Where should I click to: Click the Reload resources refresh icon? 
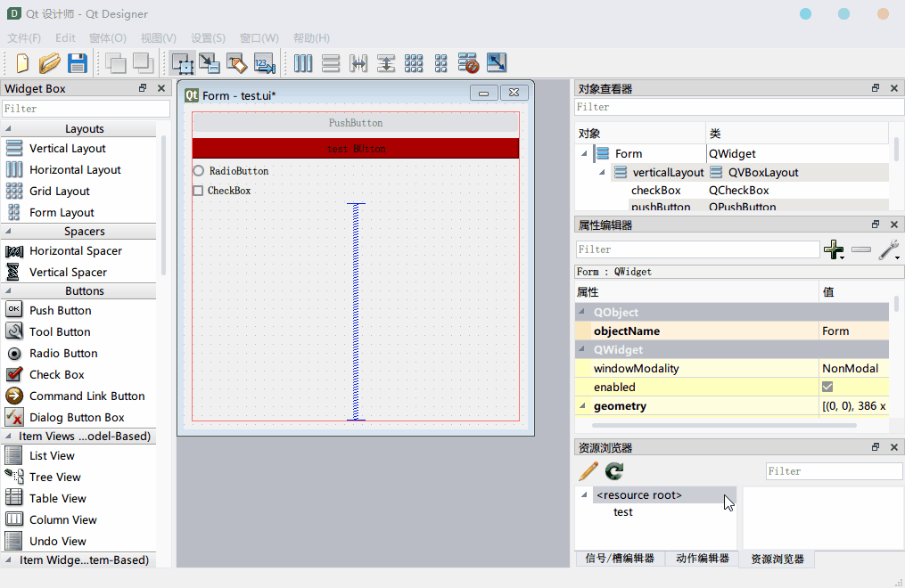click(613, 471)
